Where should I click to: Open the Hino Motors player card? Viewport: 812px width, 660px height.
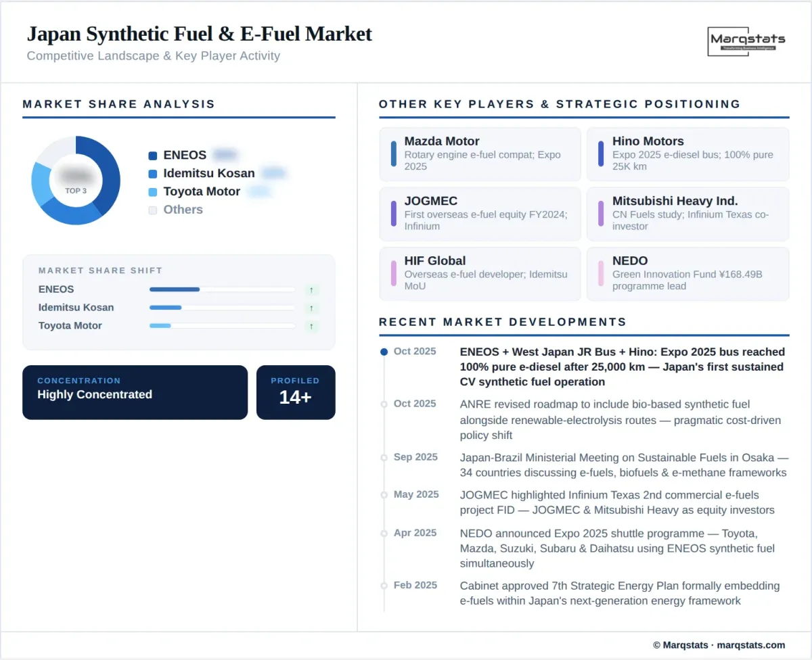(687, 154)
